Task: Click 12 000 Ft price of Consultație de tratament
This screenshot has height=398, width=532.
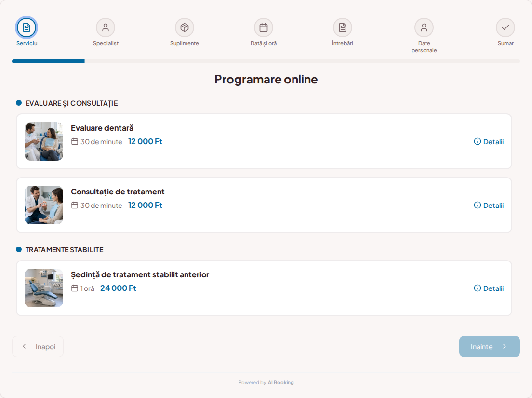Action: (x=145, y=205)
